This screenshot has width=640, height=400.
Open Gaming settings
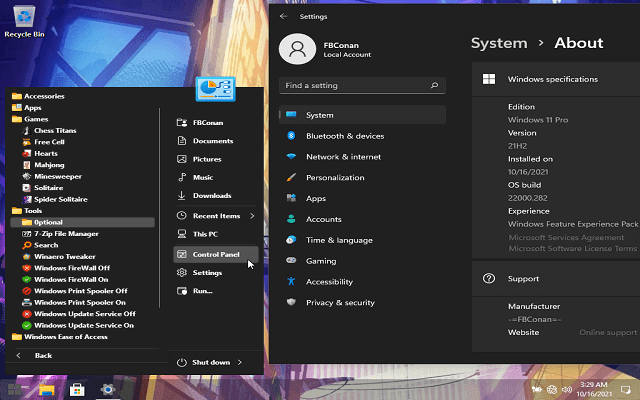coord(362,261)
